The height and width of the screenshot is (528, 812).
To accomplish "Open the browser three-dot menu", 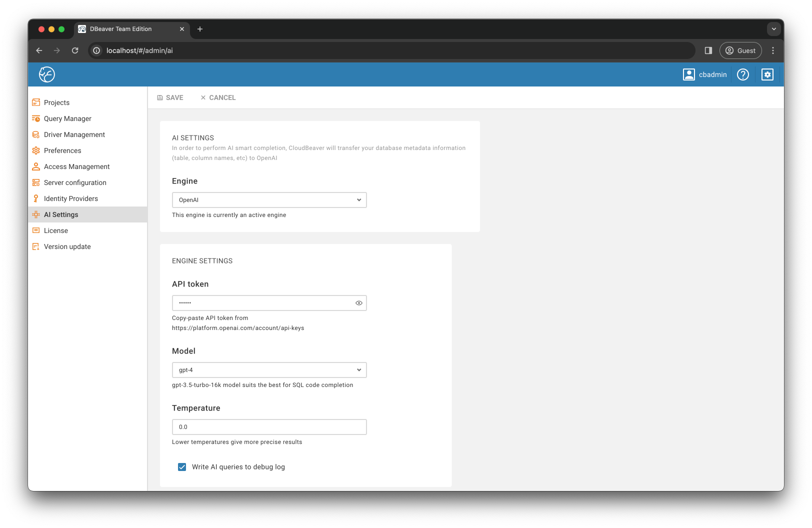I will [x=773, y=50].
